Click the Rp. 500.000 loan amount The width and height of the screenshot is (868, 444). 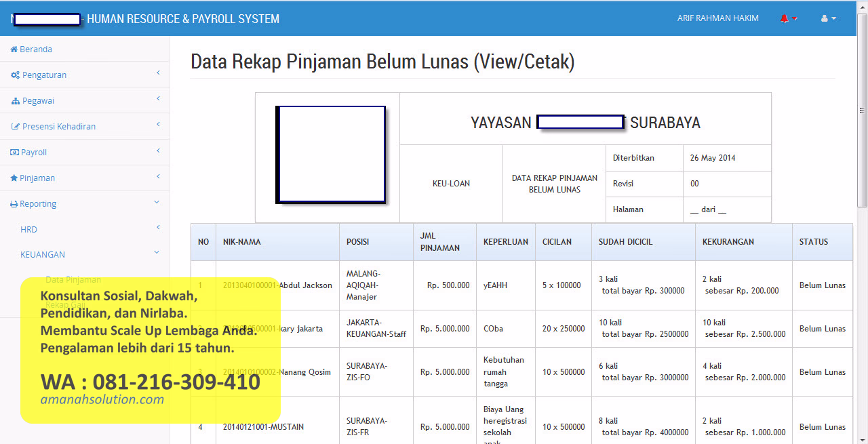pyautogui.click(x=448, y=285)
